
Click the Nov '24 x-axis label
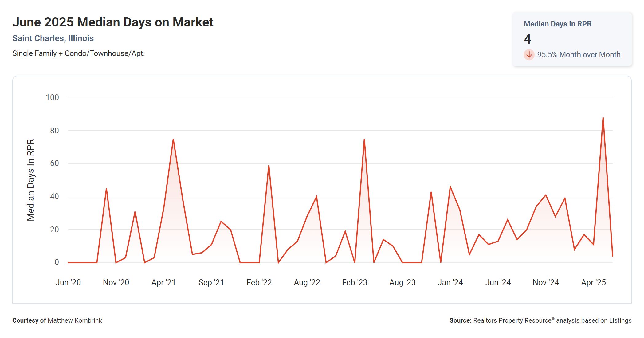[x=546, y=282]
